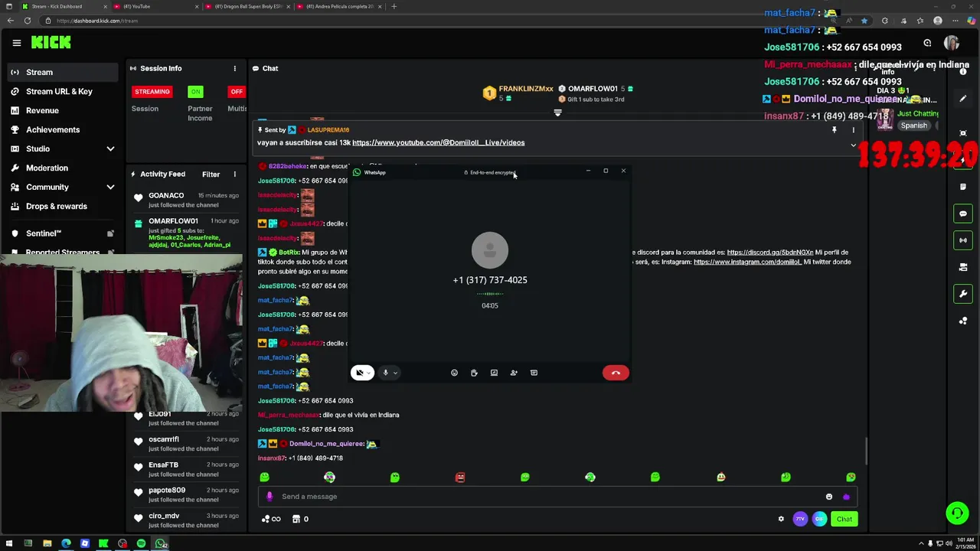Image resolution: width=980 pixels, height=551 pixels.
Task: Select ciro_mdv follow activity entry
Action: click(x=188, y=520)
